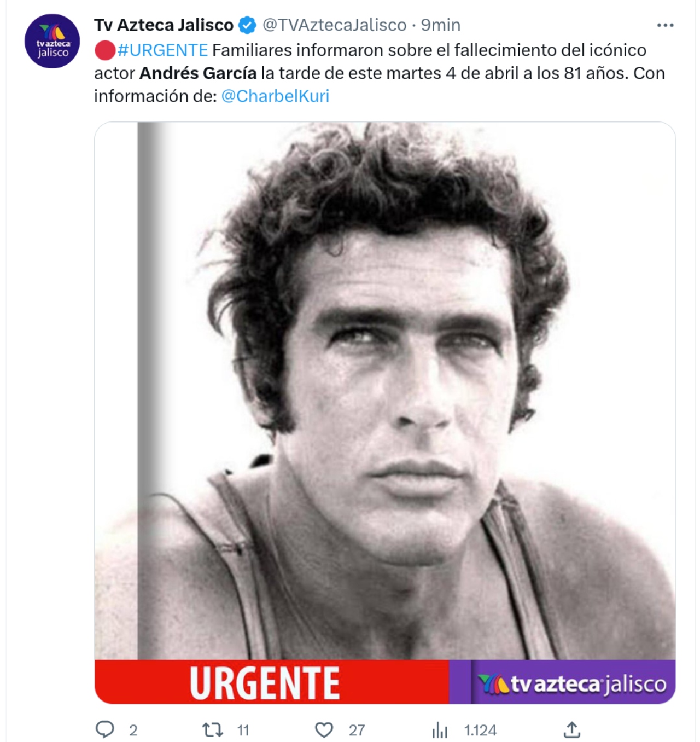
Task: Open the Tv Azteca Jalisco profile avatar
Action: click(x=52, y=41)
